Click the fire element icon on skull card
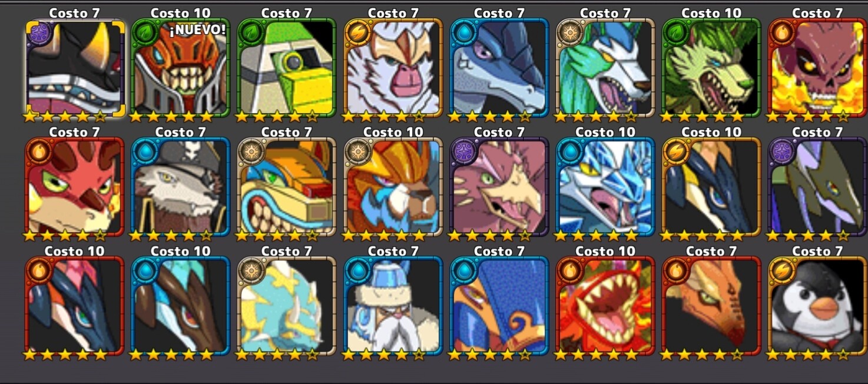 point(783,34)
